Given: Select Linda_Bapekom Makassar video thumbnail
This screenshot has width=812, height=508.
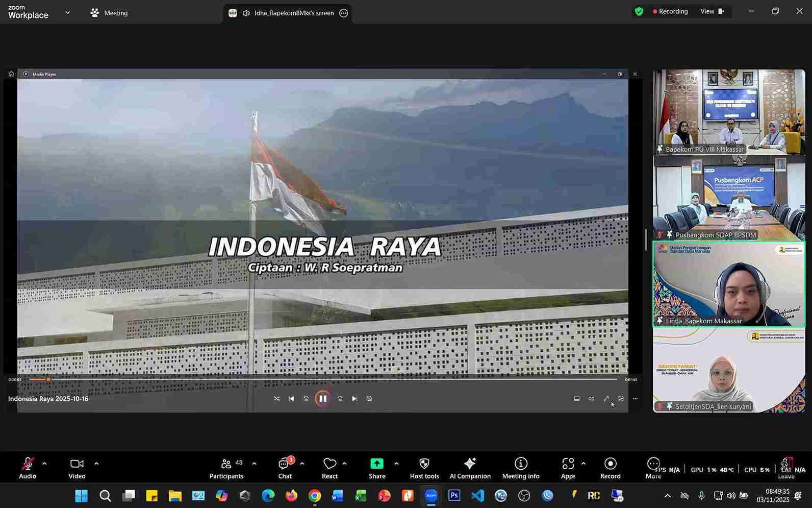Looking at the screenshot, I should pyautogui.click(x=729, y=284).
